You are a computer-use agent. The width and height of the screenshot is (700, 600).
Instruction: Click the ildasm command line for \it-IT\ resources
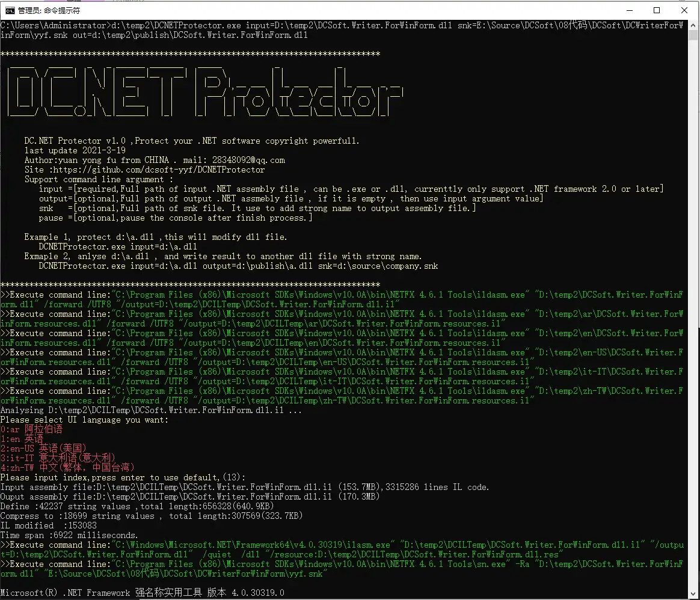(x=342, y=376)
